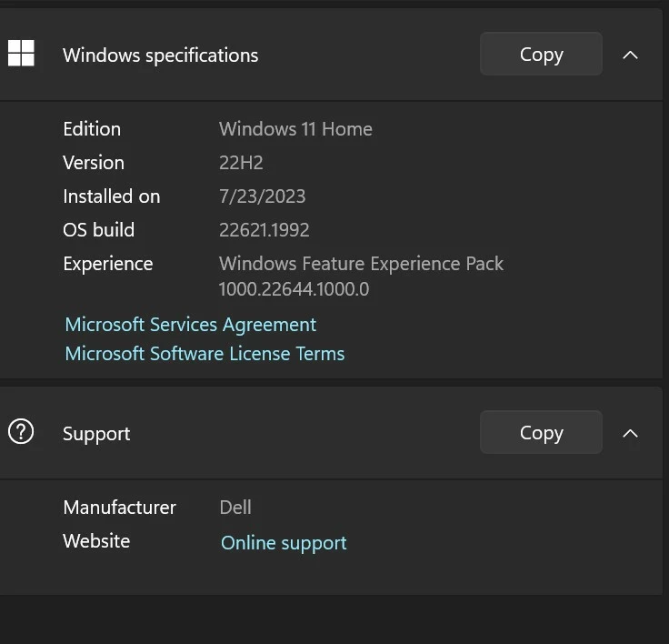
Task: Select the 7/23/2023 installed date
Action: point(262,196)
